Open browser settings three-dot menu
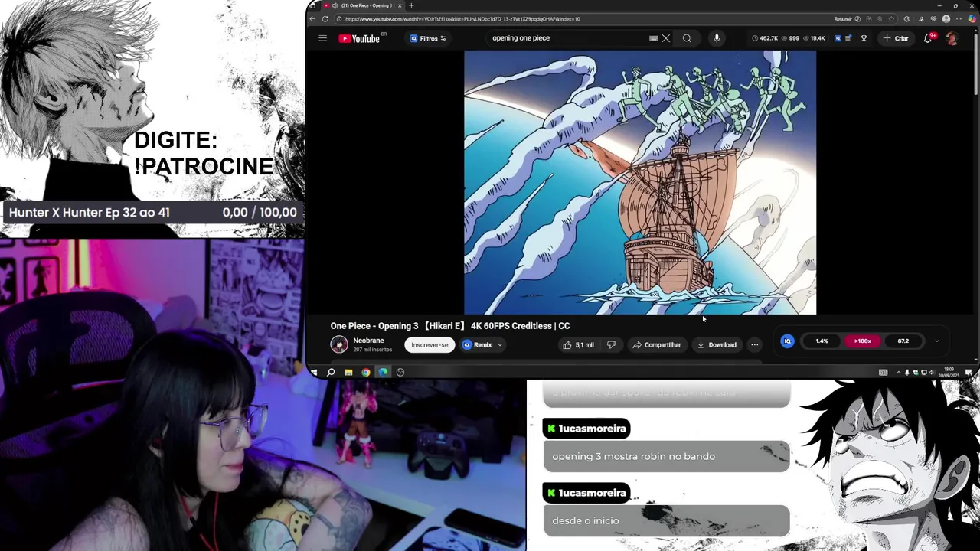 959,19
